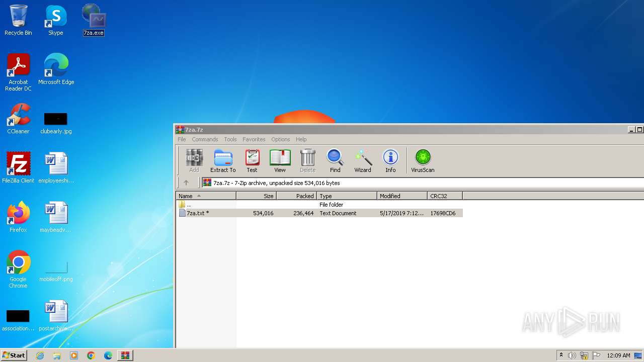Select Microsoft Edge desktop shortcut
The height and width of the screenshot is (362, 644).
click(56, 69)
